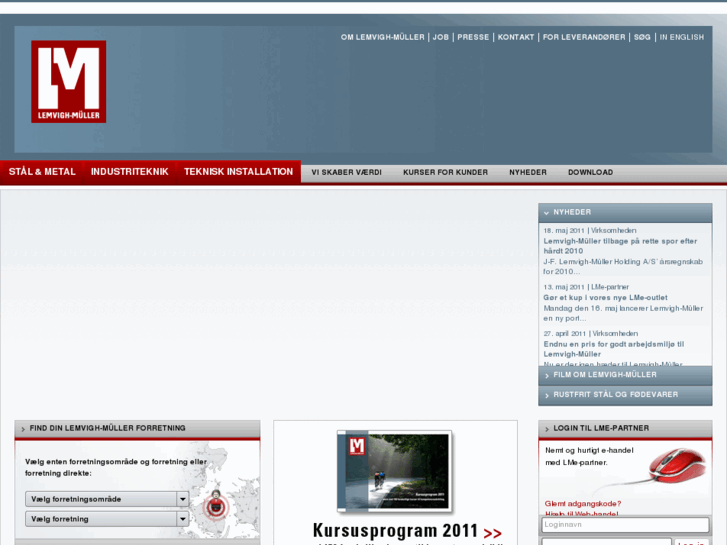727x545 pixels.
Task: Click the red computer mouse image
Action: pos(675,467)
